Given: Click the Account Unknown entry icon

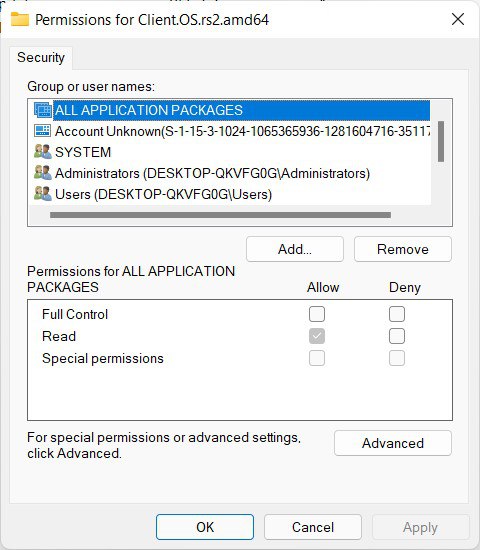Looking at the screenshot, I should pos(43,131).
